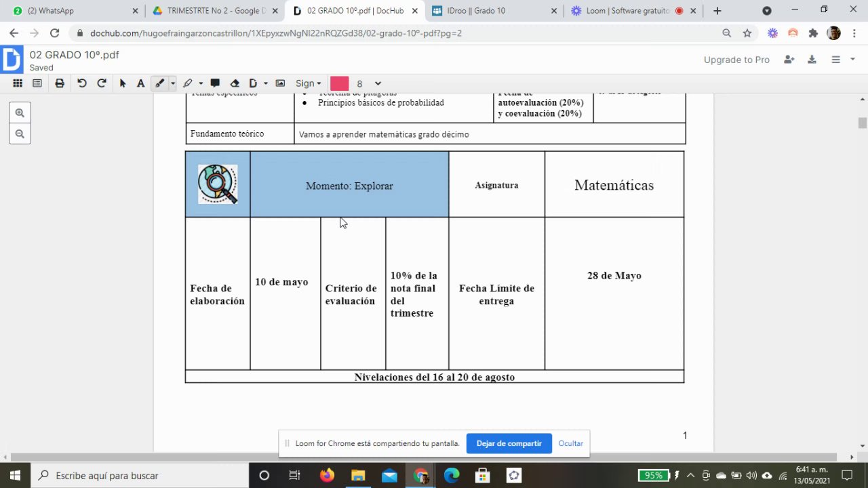Click the 'Matemáticas' heading cell
868x488 pixels.
[x=614, y=184]
